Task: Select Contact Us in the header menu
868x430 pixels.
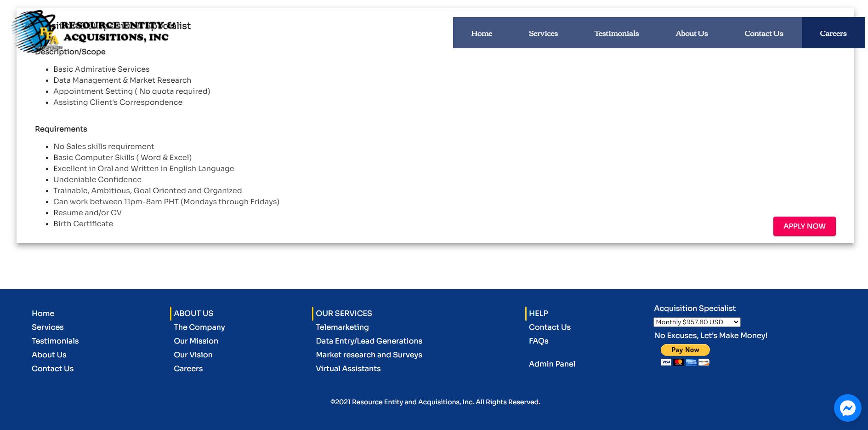Action: coord(764,33)
